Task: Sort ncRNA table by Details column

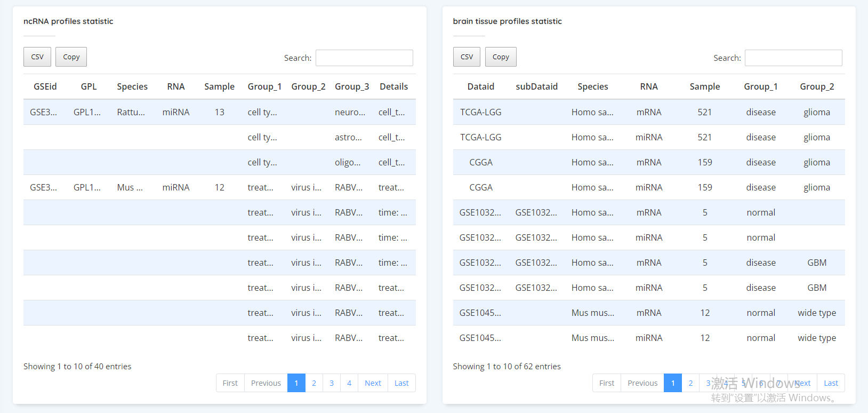Action: (x=393, y=86)
